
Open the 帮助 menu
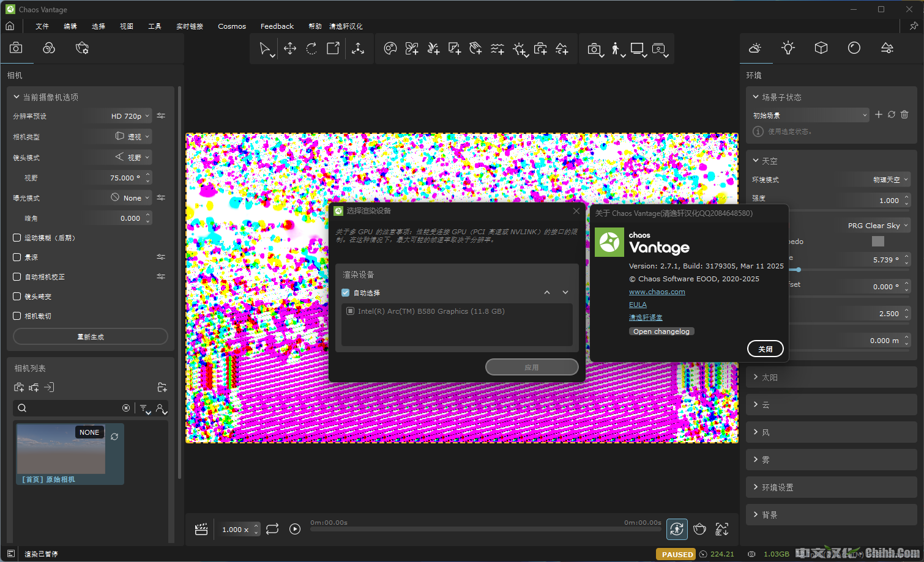[x=315, y=26]
